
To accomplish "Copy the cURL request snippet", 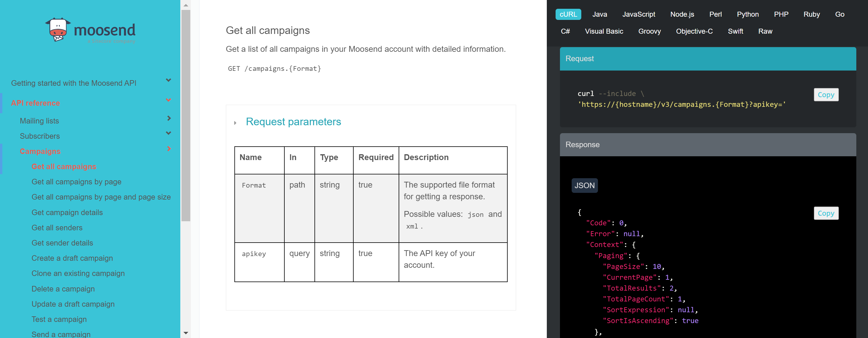I will click(826, 95).
